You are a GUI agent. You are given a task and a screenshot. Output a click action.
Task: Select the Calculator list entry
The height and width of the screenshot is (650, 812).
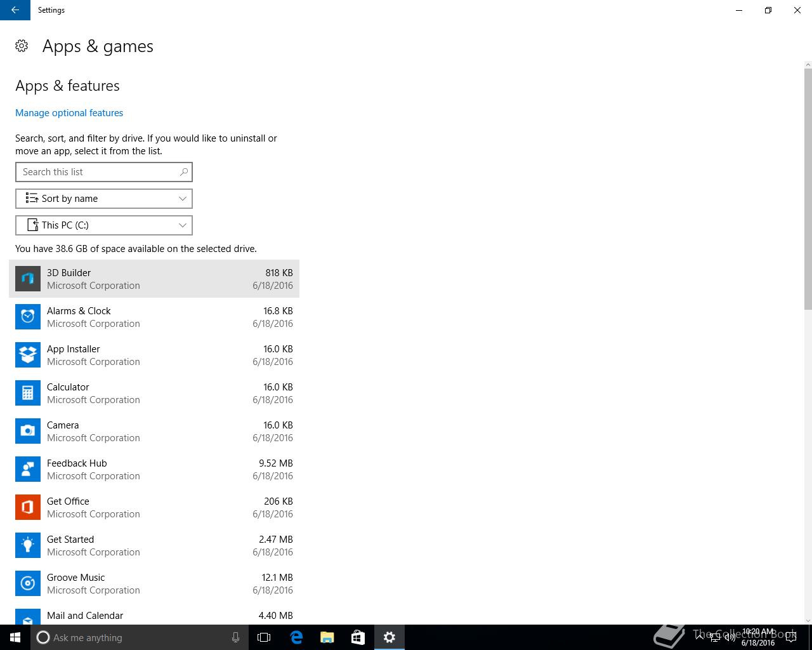(154, 393)
